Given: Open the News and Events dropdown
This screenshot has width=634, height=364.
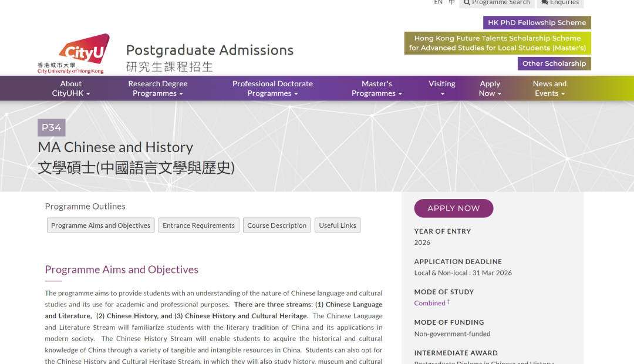Looking at the screenshot, I should (x=549, y=88).
